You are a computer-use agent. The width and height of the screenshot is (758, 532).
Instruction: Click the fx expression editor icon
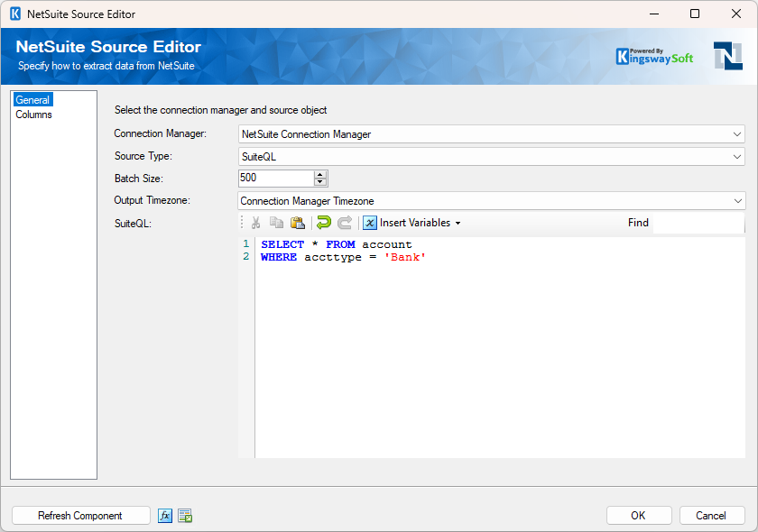(x=165, y=516)
